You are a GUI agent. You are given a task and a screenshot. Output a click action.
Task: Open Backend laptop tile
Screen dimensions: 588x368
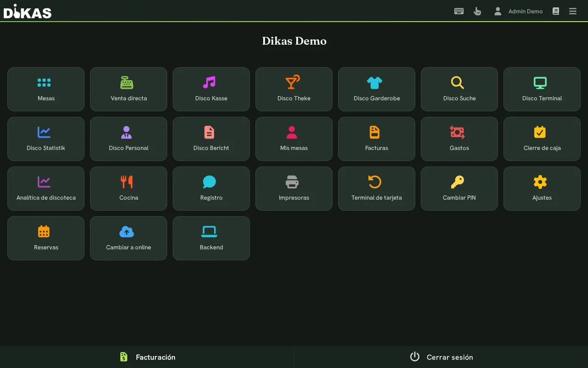211,238
